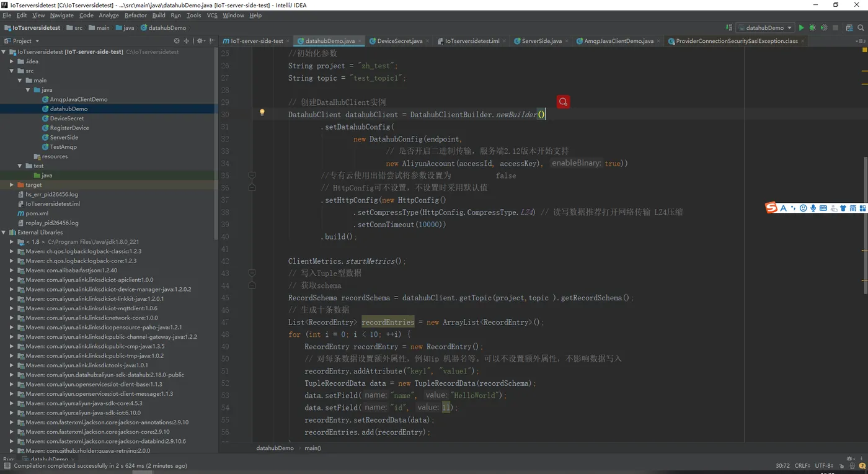868x474 pixels.
Task: Click the recordEntries variable on line 47
Action: pyautogui.click(x=387, y=322)
